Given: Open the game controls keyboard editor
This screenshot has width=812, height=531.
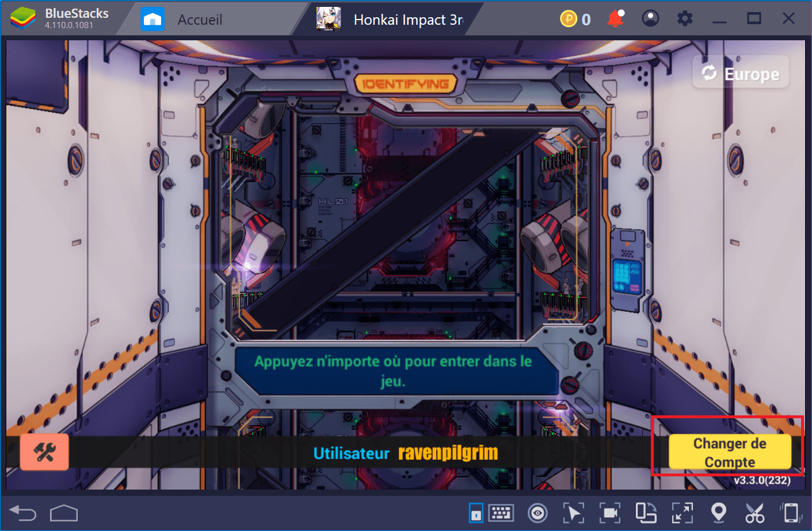Looking at the screenshot, I should point(501,513).
